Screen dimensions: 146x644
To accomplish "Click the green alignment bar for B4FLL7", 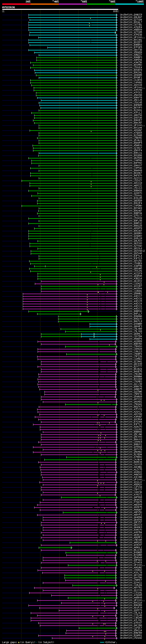I will click(x=59, y=314).
